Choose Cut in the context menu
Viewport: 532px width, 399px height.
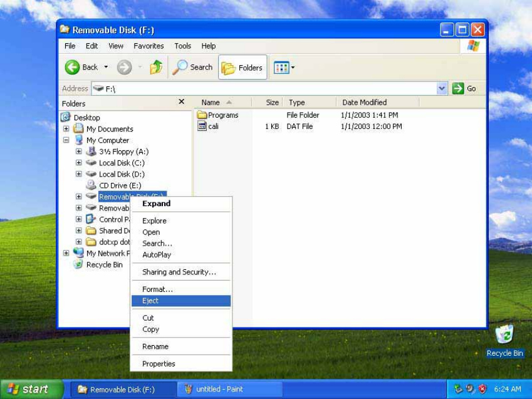[181, 318]
